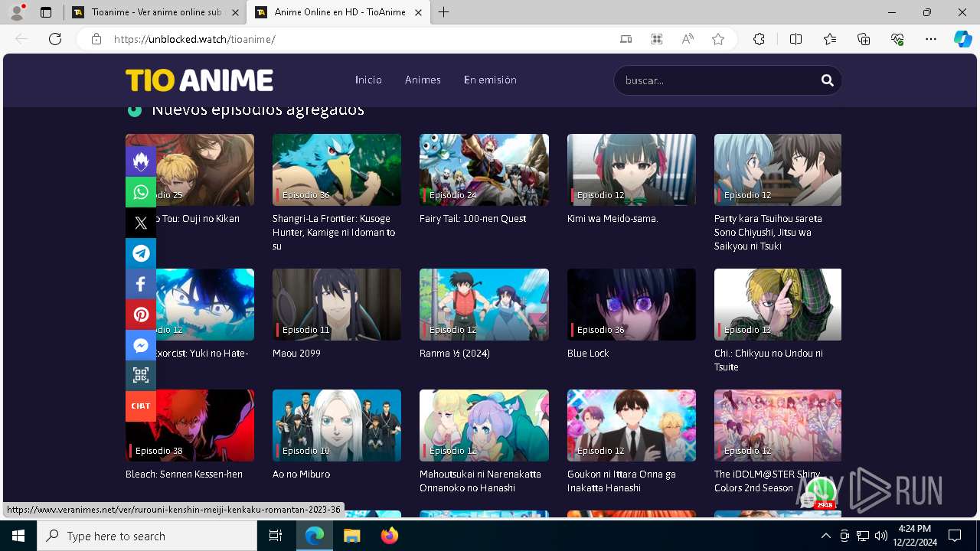
Task: Toggle Edge split screen icon
Action: (x=795, y=39)
